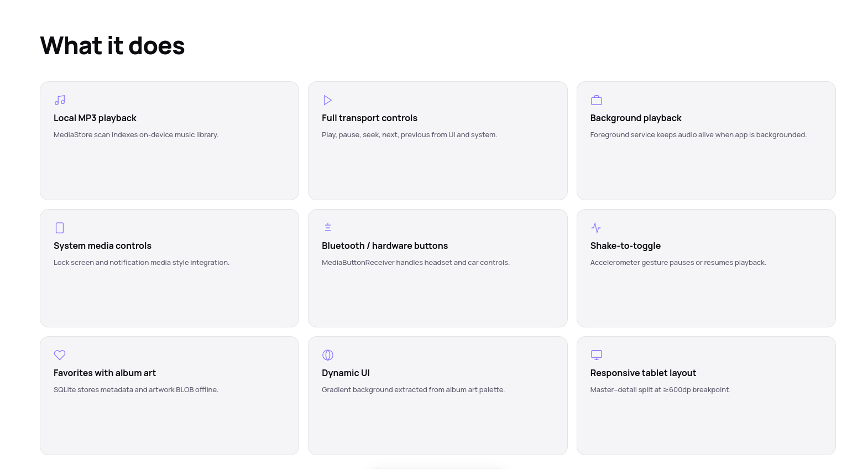The height and width of the screenshot is (469, 868).
Task: Click the heart icon for Favorites
Action: click(x=60, y=355)
